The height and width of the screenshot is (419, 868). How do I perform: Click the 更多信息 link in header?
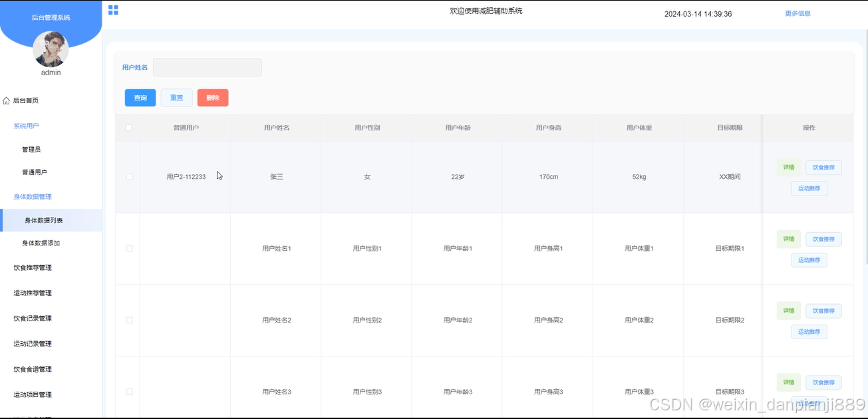pyautogui.click(x=797, y=13)
